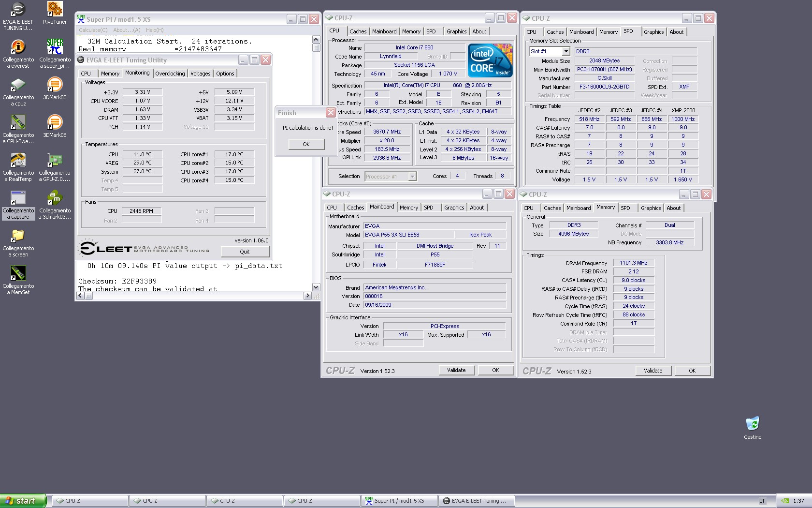Switch to EVGA E-LEET Tuning in taskbar
This screenshot has width=812, height=508.
click(476, 501)
